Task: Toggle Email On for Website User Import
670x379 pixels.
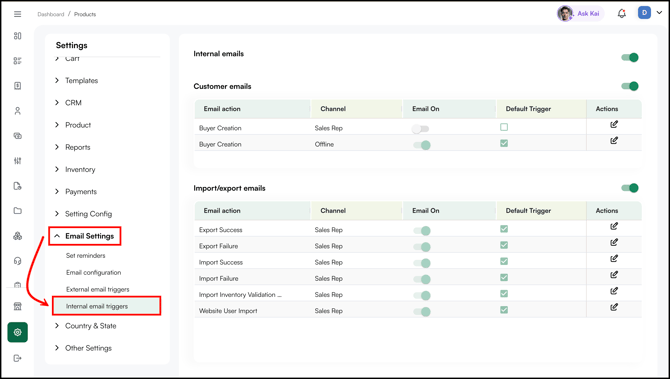Action: coord(422,312)
